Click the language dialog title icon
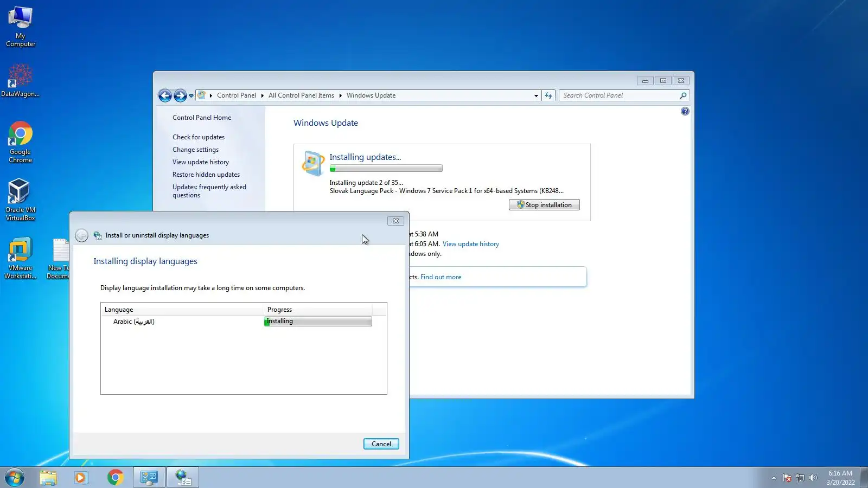Image resolution: width=868 pixels, height=488 pixels. [x=98, y=235]
